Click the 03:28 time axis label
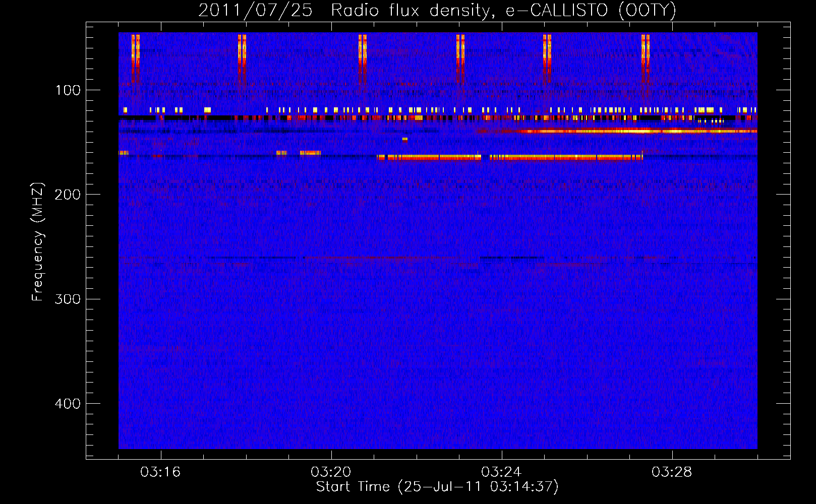Image resolution: width=816 pixels, height=504 pixels. click(672, 472)
